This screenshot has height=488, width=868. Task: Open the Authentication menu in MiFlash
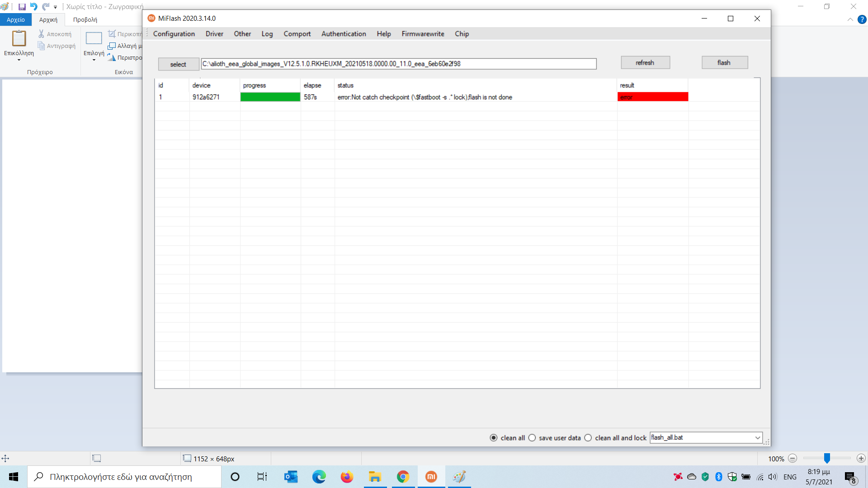coord(344,34)
